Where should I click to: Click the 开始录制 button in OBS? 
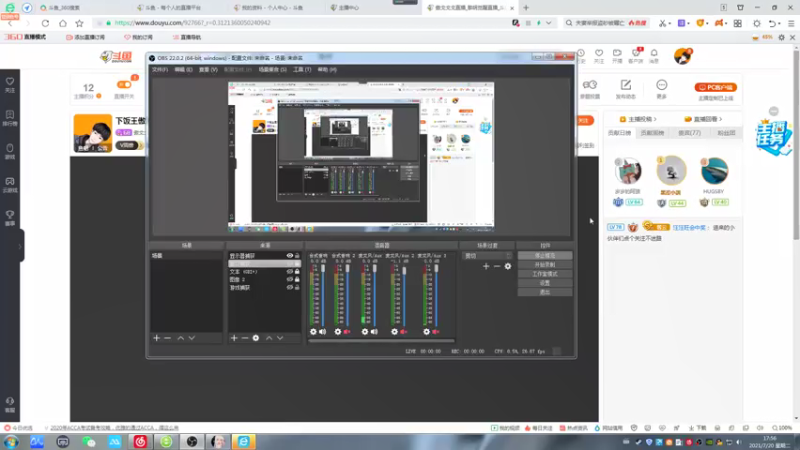coord(545,265)
